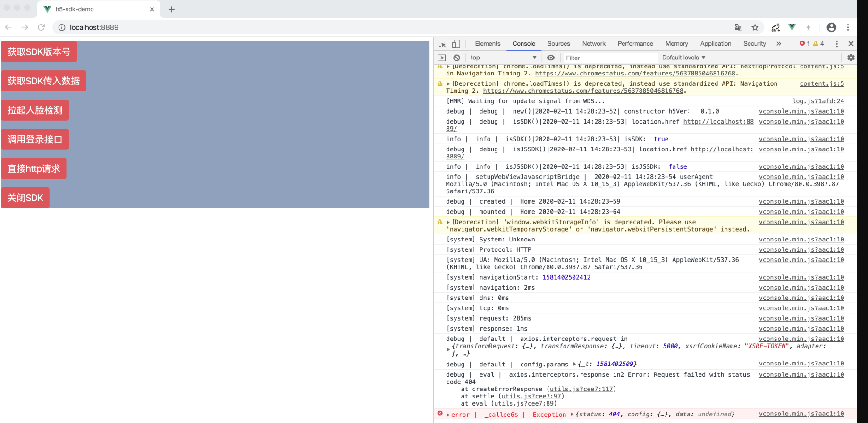Click the console Filter input field
This screenshot has height=423, width=868.
click(609, 58)
